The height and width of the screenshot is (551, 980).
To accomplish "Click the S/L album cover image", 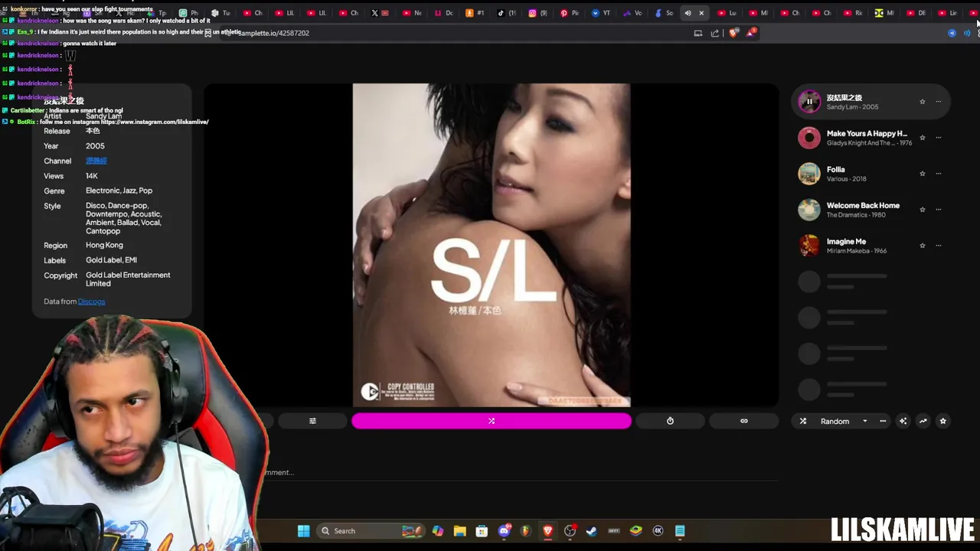I will tap(492, 245).
